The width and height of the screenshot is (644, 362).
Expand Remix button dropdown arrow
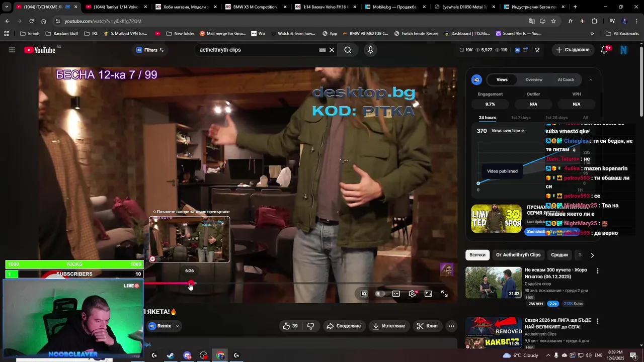tap(177, 326)
